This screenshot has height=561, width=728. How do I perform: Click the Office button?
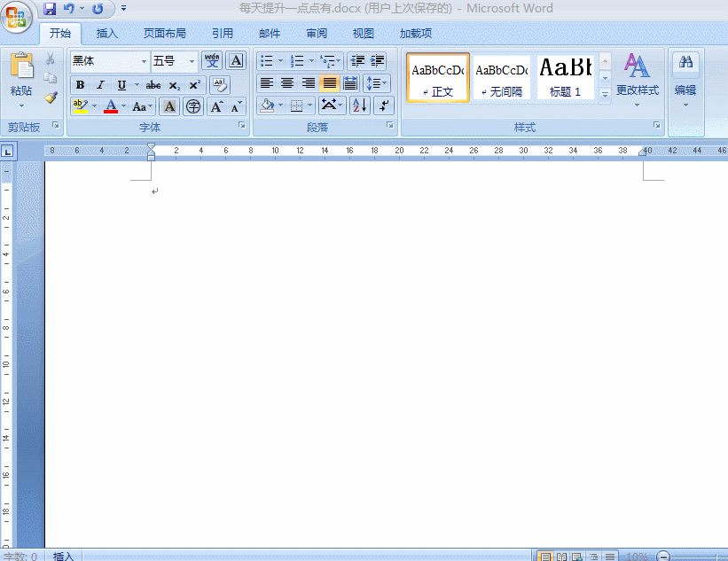pos(17,17)
